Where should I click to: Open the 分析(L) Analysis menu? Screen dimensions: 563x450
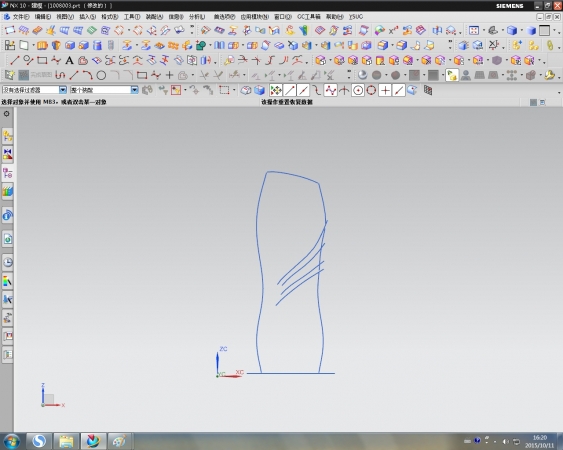click(x=197, y=17)
